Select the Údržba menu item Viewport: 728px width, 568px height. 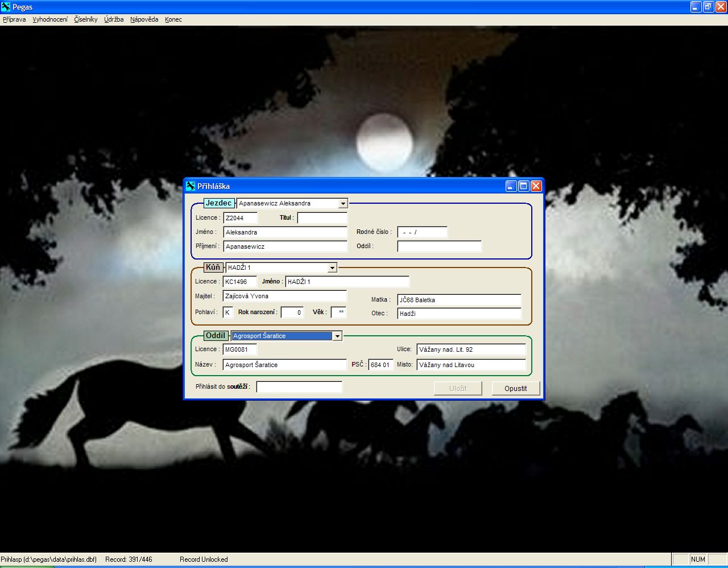(114, 19)
